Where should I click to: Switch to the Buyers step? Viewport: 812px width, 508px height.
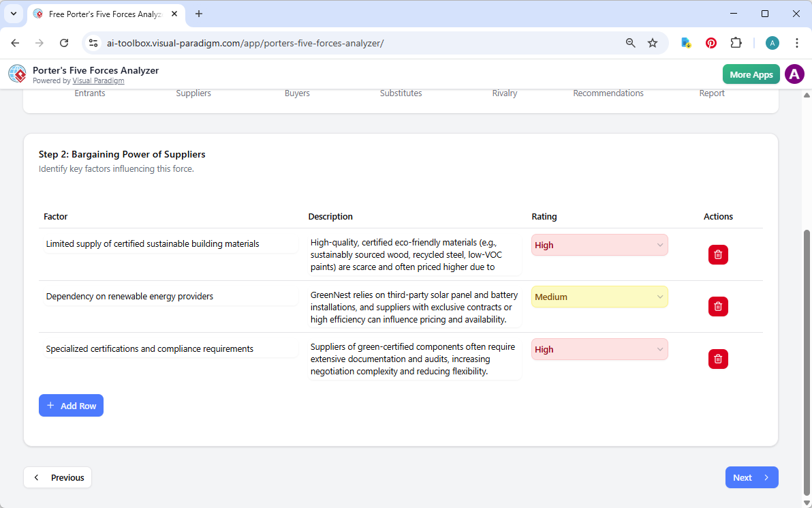click(297, 93)
